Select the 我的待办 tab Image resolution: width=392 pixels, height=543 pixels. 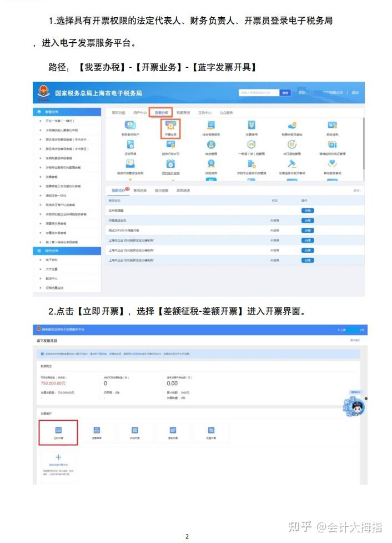click(118, 190)
